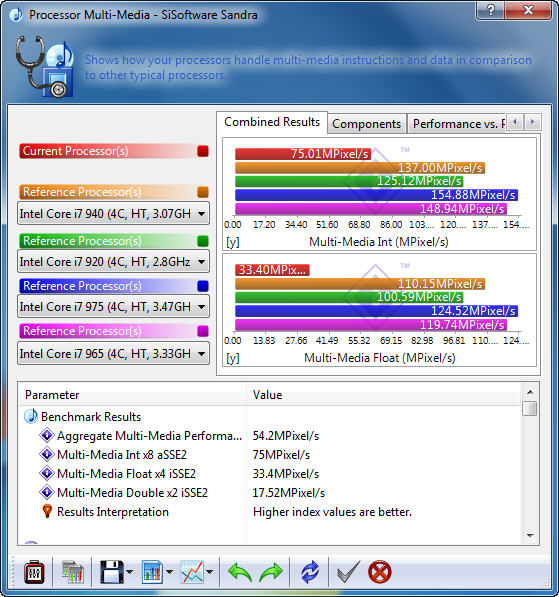Click the music note window title icon
The image size is (559, 597).
pyautogui.click(x=16, y=15)
